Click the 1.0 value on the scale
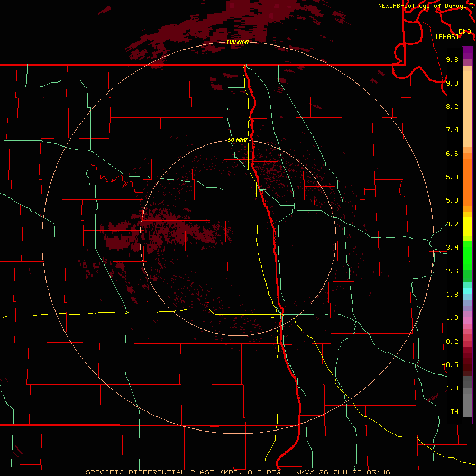 pos(452,318)
